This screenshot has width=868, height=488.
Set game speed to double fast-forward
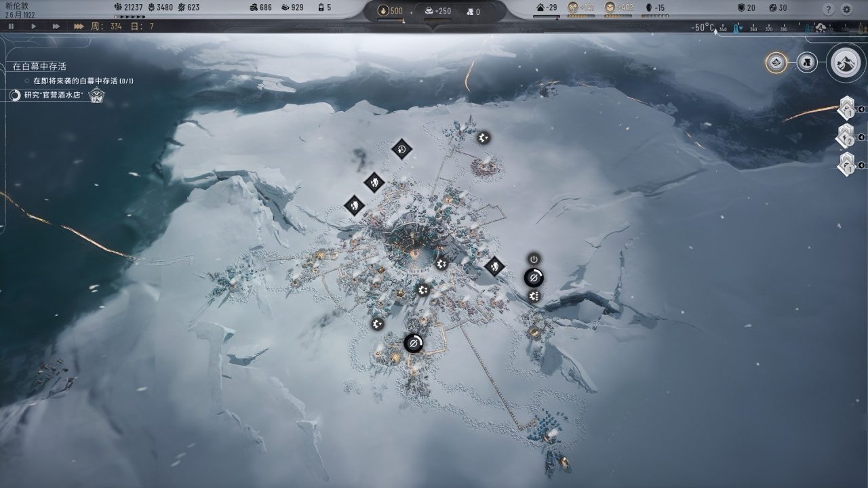click(56, 26)
